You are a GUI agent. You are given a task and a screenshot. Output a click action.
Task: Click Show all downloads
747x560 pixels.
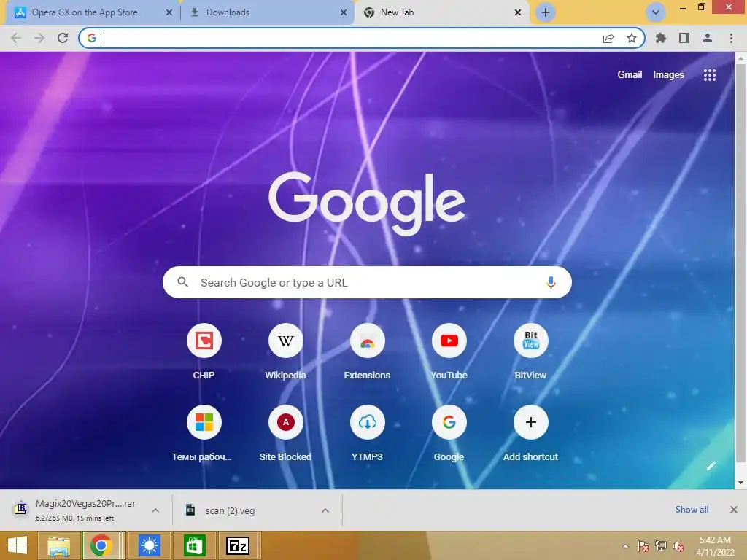(x=692, y=510)
